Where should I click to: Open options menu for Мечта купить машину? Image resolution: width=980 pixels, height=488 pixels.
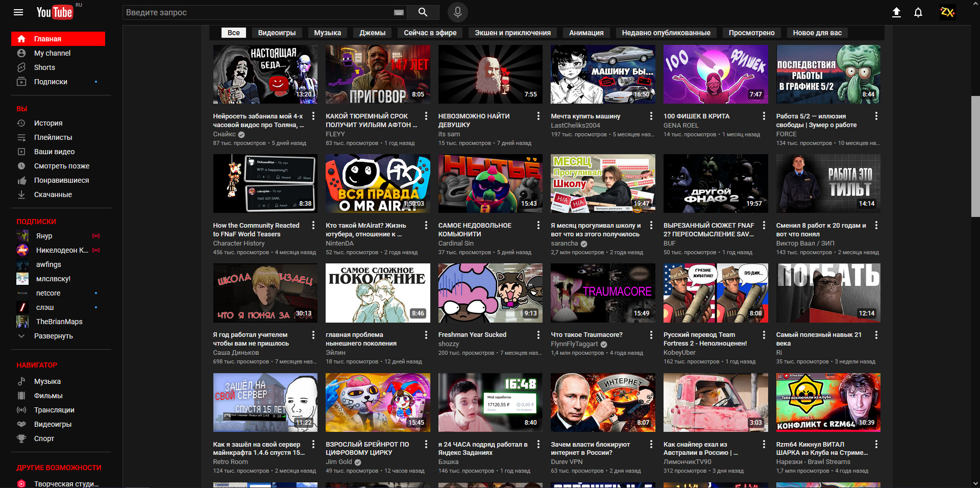[x=651, y=116]
